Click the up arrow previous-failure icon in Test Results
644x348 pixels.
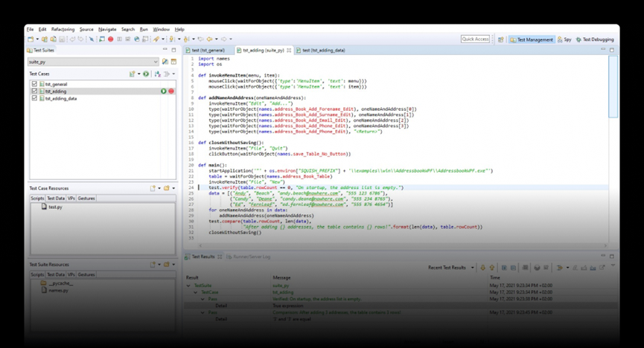click(491, 268)
